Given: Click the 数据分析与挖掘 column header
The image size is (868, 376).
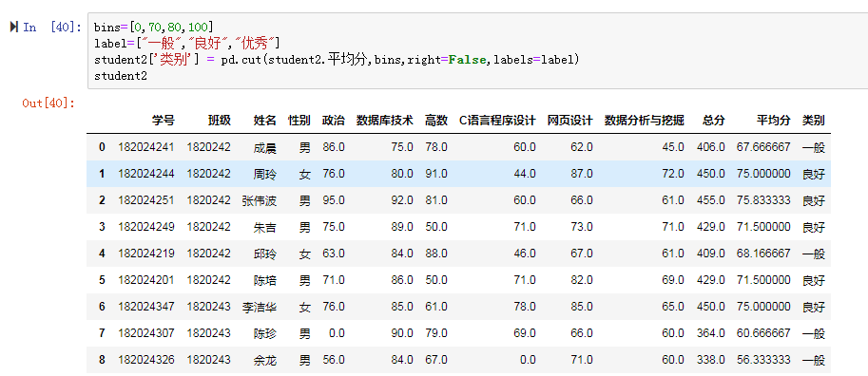Looking at the screenshot, I should pos(645,121).
